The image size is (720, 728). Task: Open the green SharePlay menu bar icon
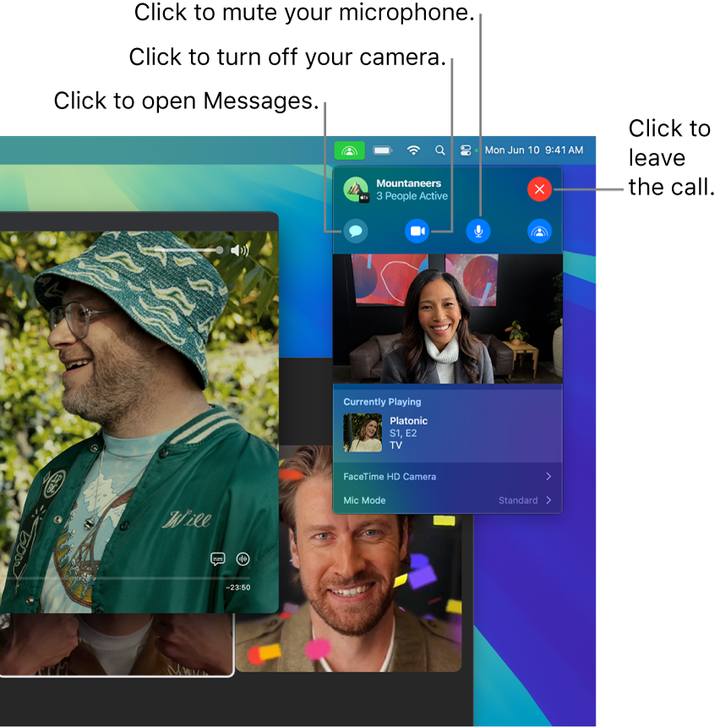(349, 150)
